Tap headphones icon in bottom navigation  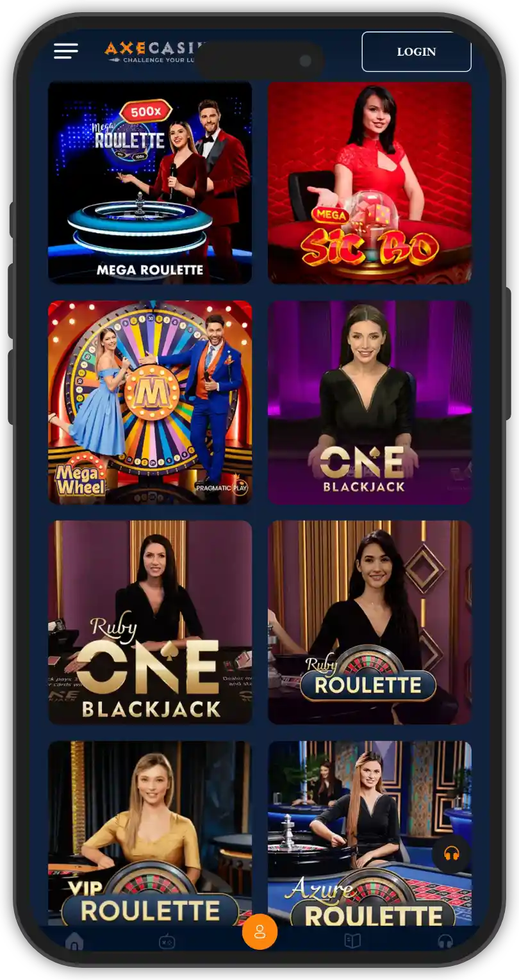click(445, 941)
